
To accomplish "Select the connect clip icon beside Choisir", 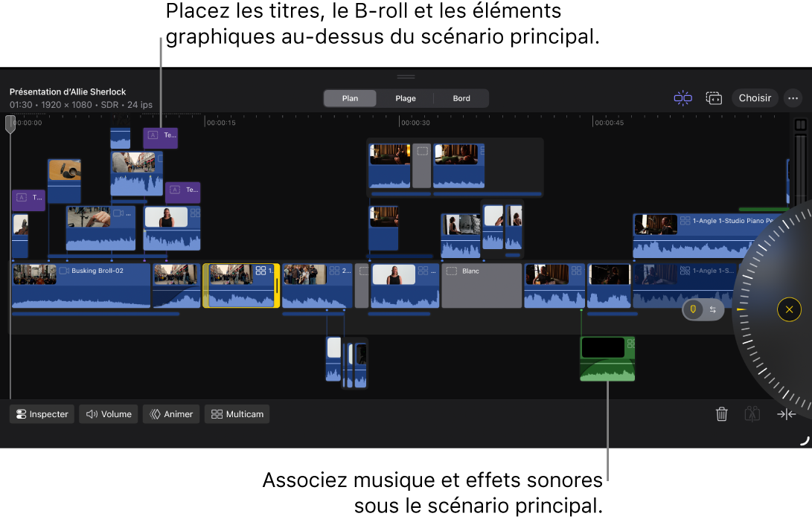I will point(714,97).
